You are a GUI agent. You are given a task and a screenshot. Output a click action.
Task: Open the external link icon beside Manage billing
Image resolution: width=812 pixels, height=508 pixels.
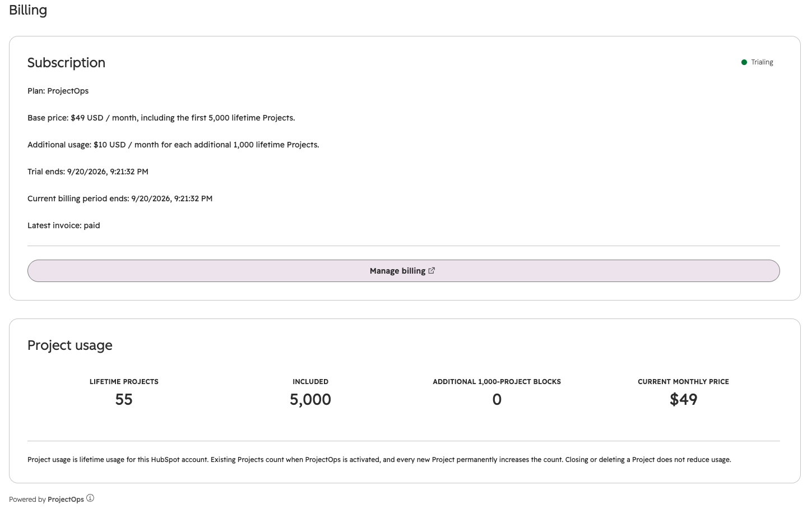(x=431, y=271)
